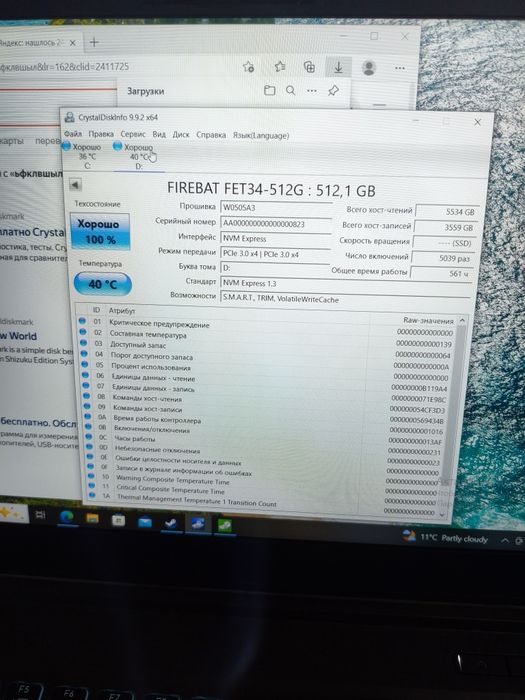Click the Прошивка field W0505A3
Screen dimensions: 525x700
pos(276,208)
